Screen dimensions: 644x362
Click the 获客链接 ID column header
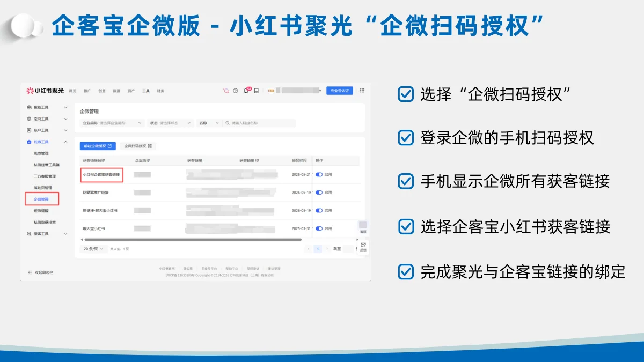tap(250, 160)
